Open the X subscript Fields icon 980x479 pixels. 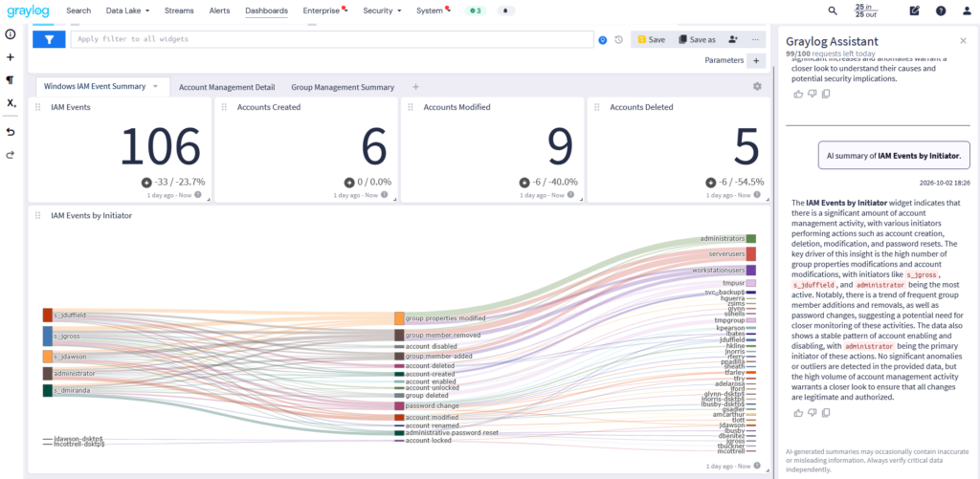click(x=11, y=103)
